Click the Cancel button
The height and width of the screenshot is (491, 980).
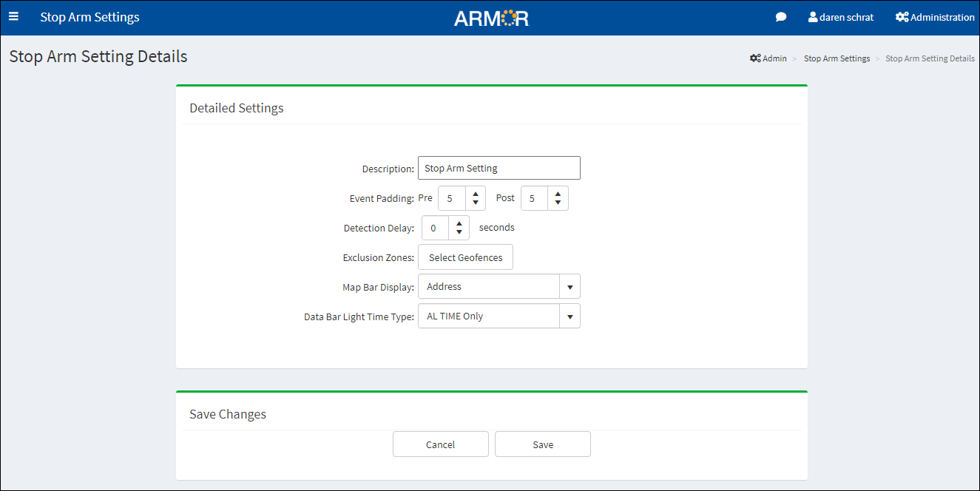[x=441, y=444]
